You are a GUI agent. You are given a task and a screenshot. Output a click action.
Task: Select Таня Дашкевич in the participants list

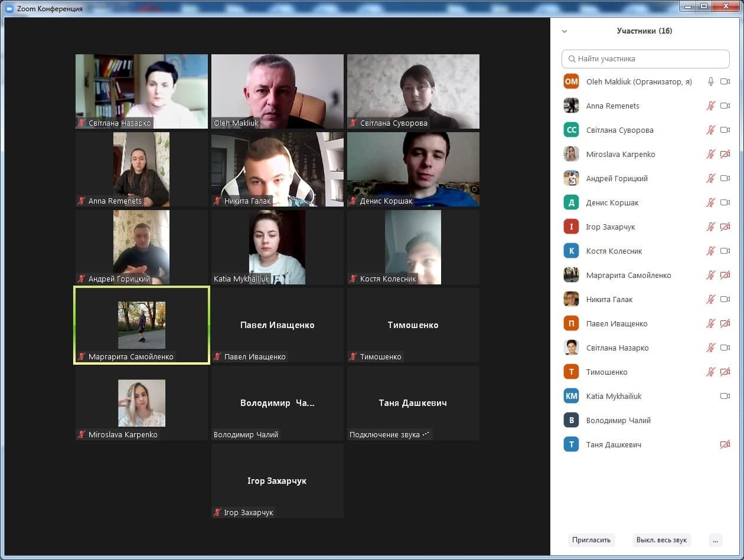pos(645,444)
